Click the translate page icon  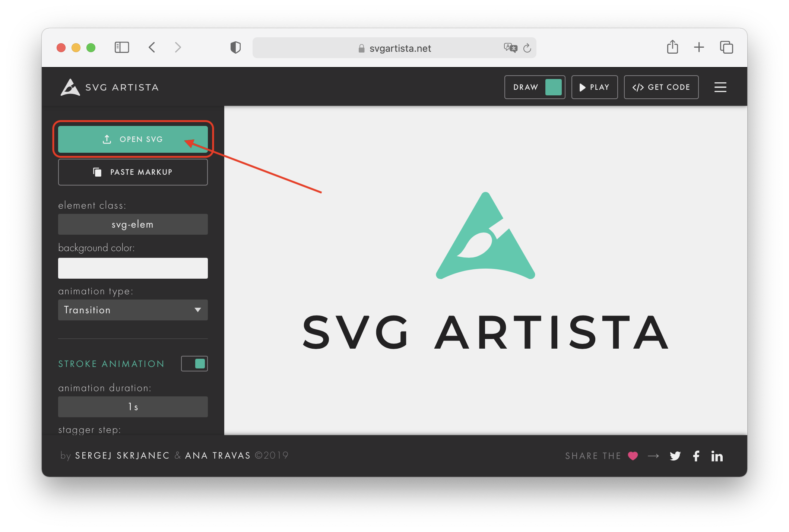[x=510, y=48]
